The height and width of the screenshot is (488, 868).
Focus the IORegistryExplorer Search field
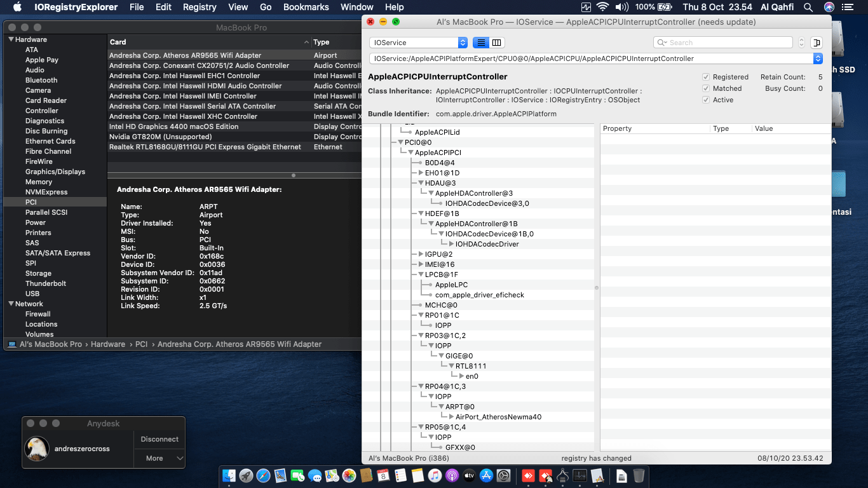723,43
